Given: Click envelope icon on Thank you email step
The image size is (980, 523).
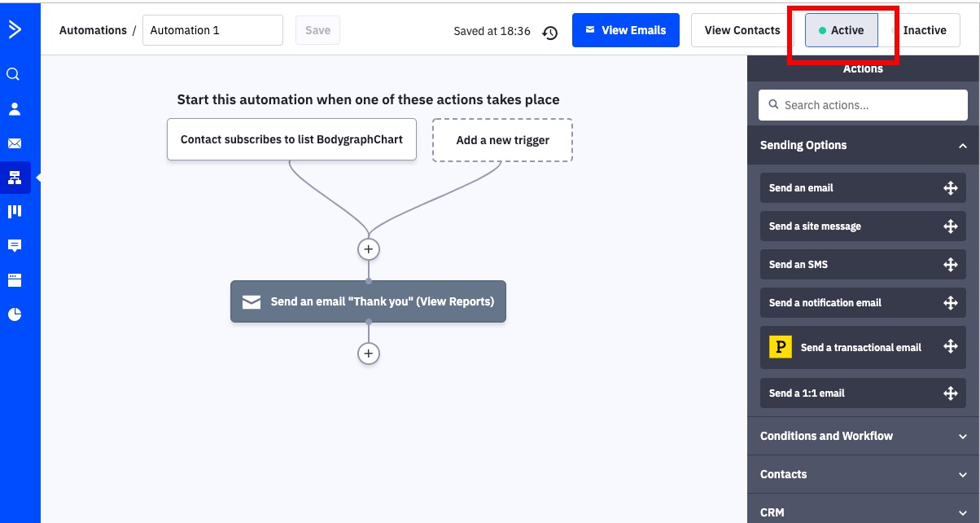Looking at the screenshot, I should [251, 301].
